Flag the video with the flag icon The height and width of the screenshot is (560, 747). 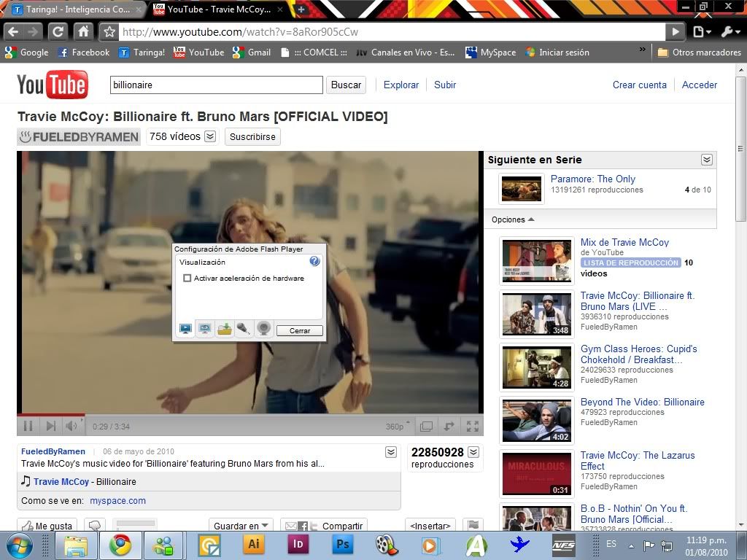click(x=473, y=525)
